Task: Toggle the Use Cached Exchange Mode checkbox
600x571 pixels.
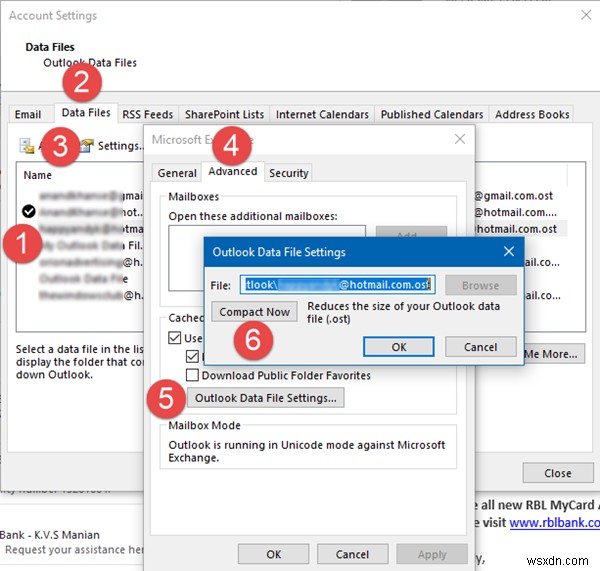Action: click(174, 338)
